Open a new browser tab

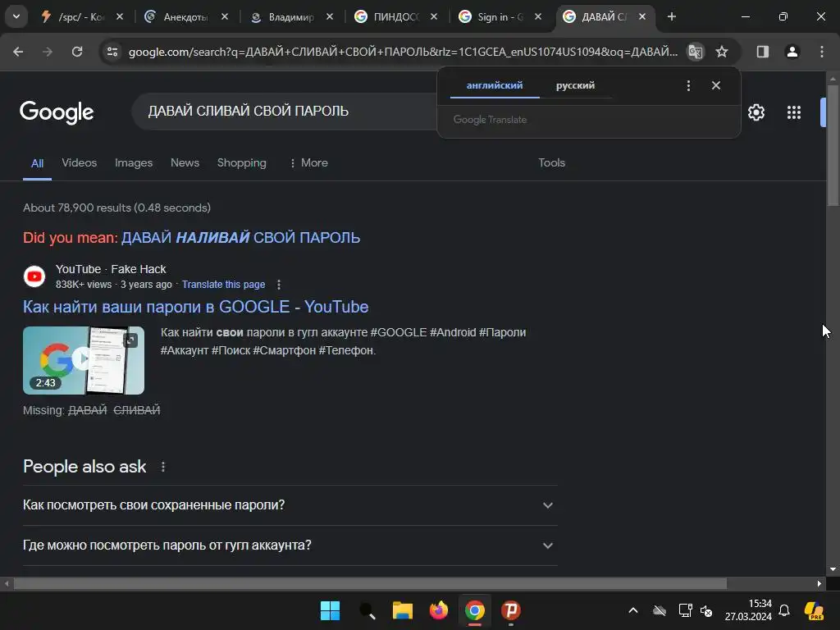click(x=672, y=16)
